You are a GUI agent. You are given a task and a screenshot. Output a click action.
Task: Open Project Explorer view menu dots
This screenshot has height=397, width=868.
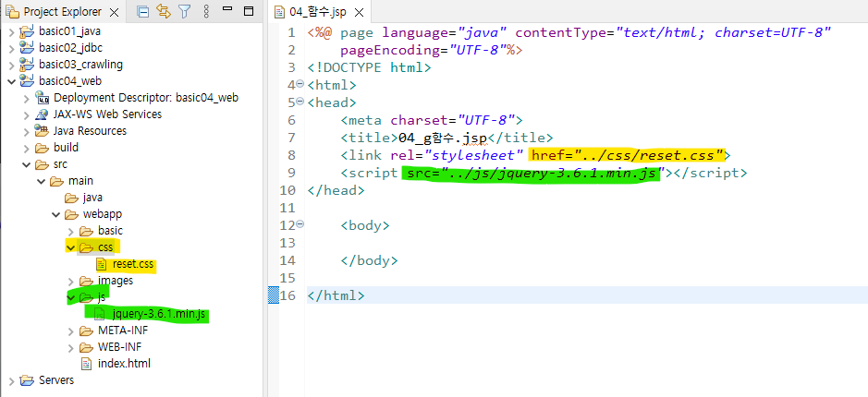206,11
